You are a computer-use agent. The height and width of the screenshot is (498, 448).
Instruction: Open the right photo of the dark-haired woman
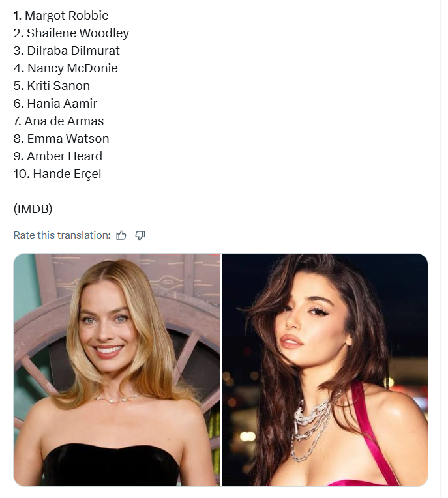pyautogui.click(x=325, y=370)
